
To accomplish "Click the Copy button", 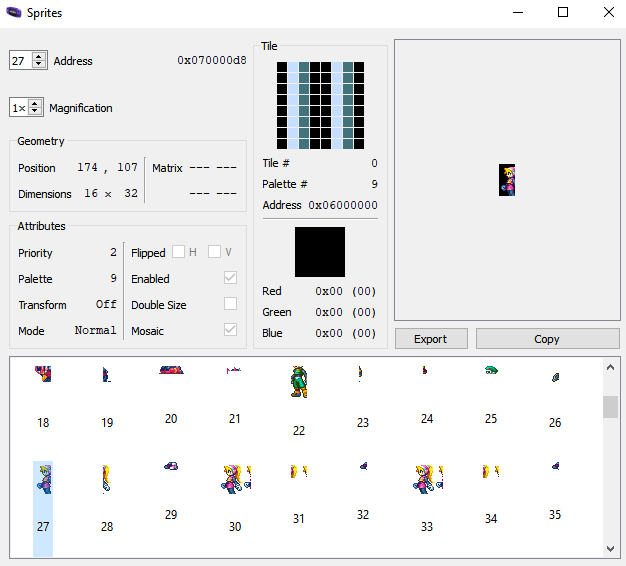I will click(x=547, y=339).
